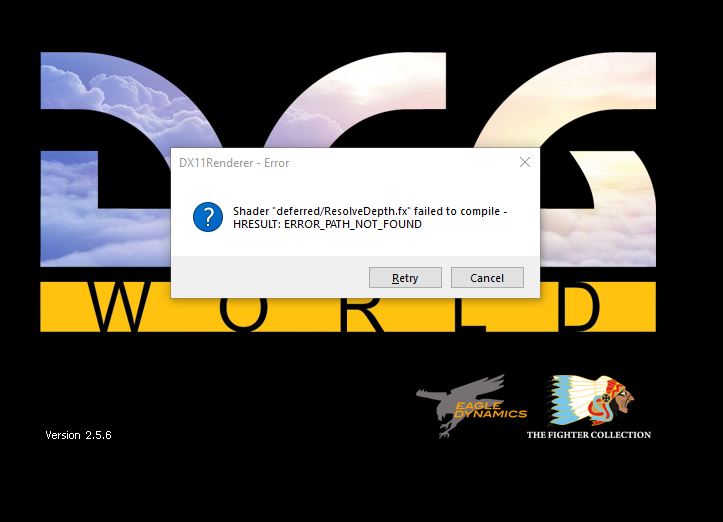Click the 'Version 2.5.6' text
The image size is (723, 522).
point(78,435)
